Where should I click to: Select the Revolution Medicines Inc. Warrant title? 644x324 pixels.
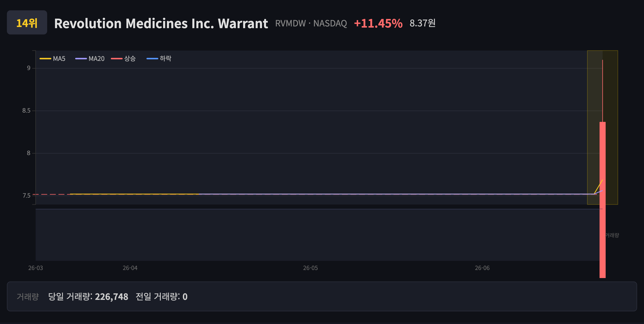click(x=161, y=24)
